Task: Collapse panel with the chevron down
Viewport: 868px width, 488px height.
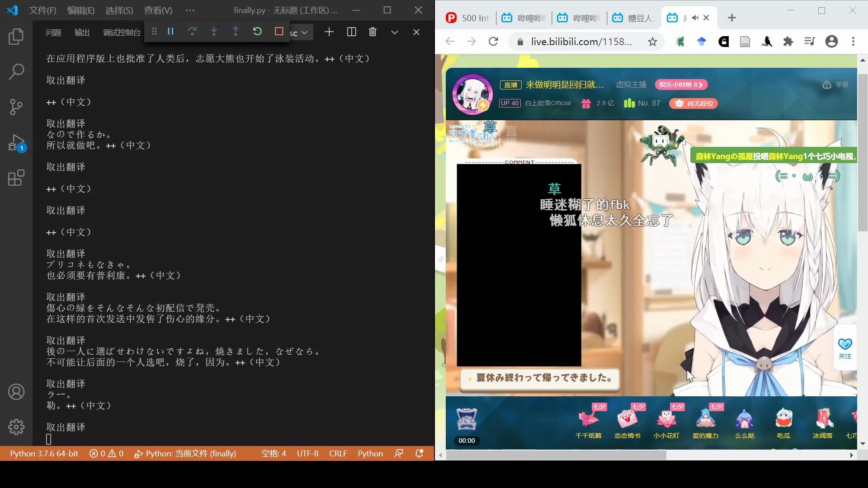Action: coord(395,32)
